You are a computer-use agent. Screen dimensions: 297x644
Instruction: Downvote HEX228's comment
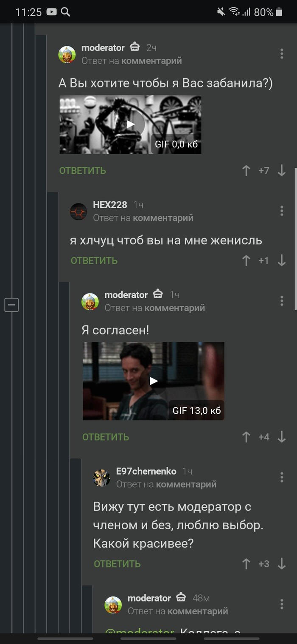click(282, 260)
